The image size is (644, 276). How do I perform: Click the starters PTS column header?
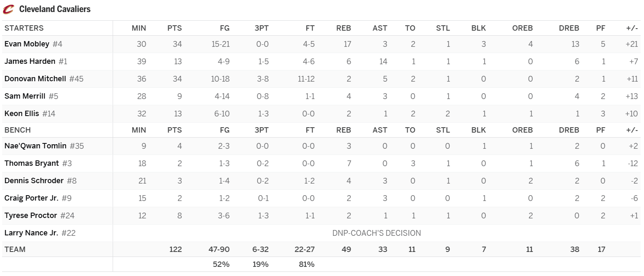pyautogui.click(x=174, y=28)
